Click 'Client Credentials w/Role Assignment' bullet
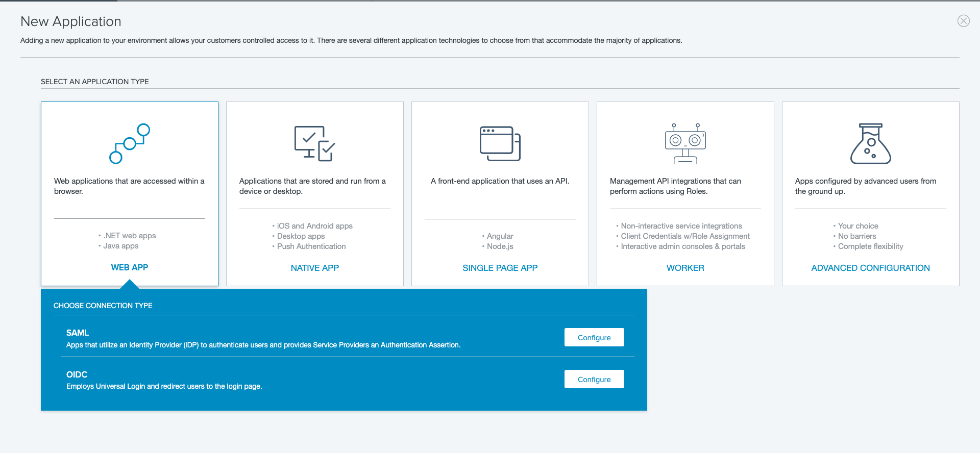The image size is (980, 453). point(683,236)
